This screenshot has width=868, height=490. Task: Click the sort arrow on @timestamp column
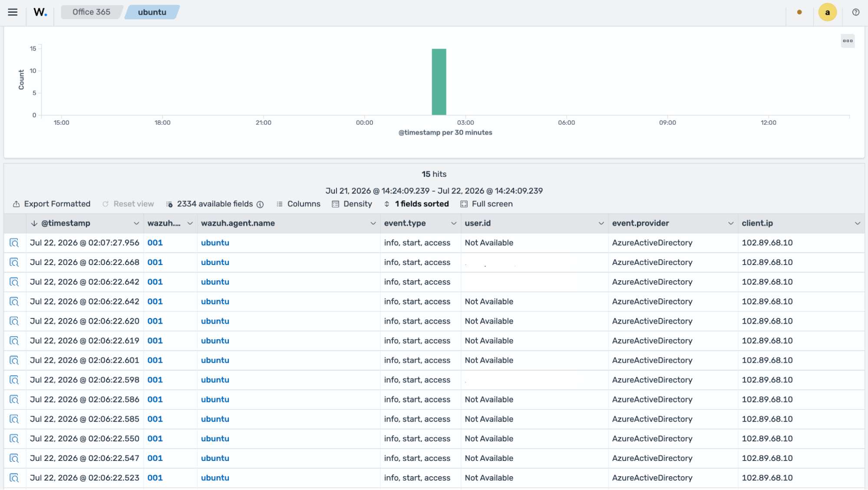[34, 223]
